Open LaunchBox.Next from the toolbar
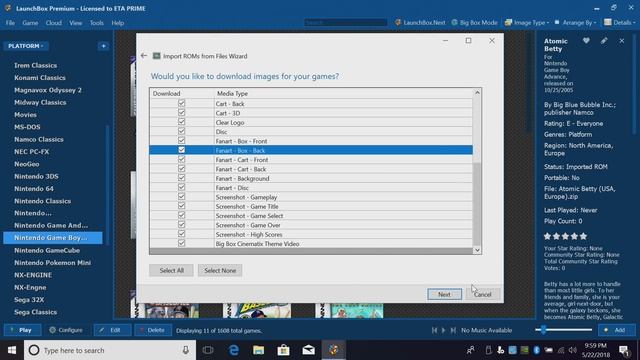The image size is (640, 360). point(420,23)
